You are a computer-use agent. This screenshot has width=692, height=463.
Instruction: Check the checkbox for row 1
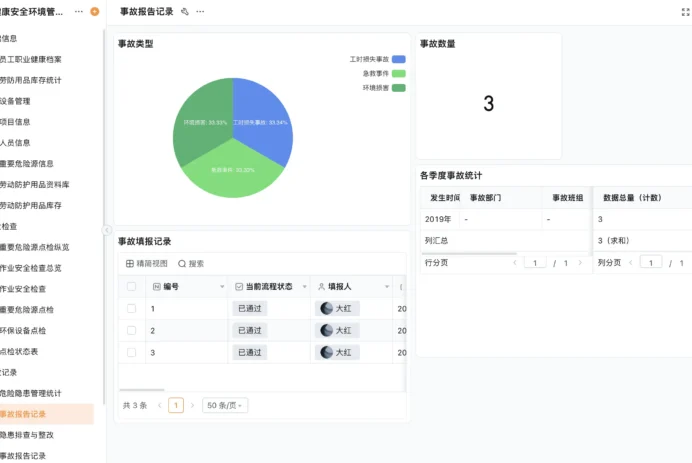(x=132, y=309)
